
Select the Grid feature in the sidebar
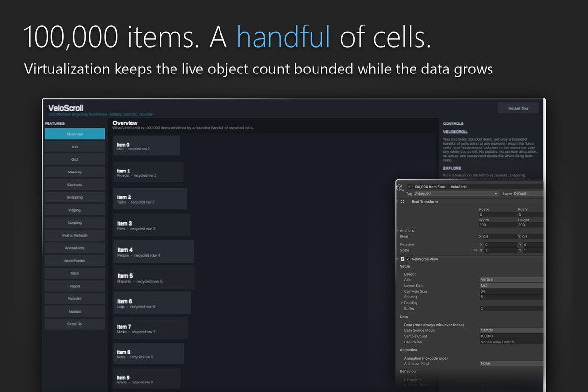click(x=74, y=159)
